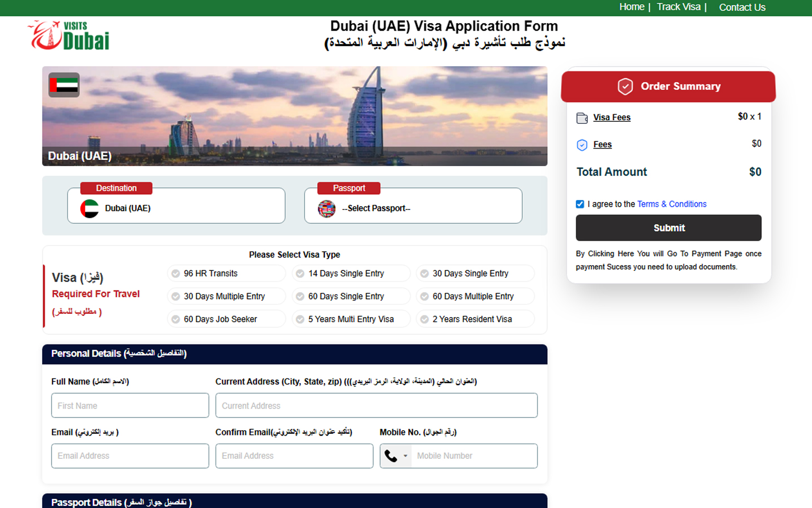Expand the mobile country code arrow
812x508 pixels.
coord(405,456)
